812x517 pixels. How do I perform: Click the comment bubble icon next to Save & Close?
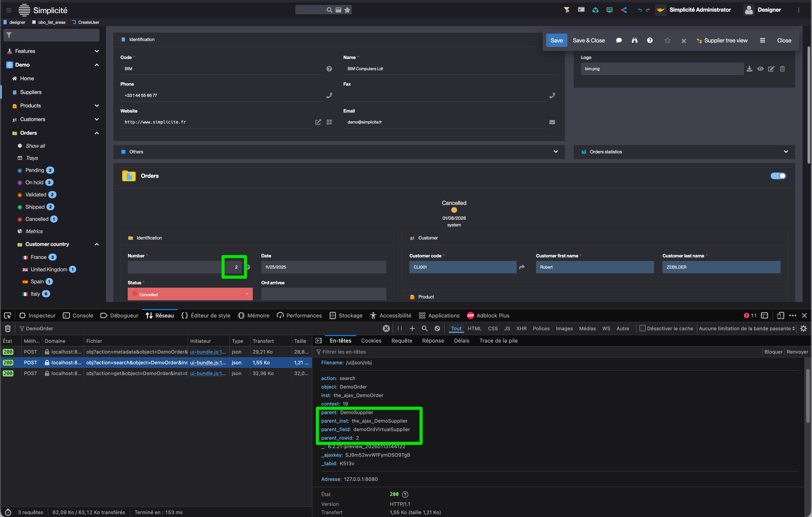[x=619, y=41]
